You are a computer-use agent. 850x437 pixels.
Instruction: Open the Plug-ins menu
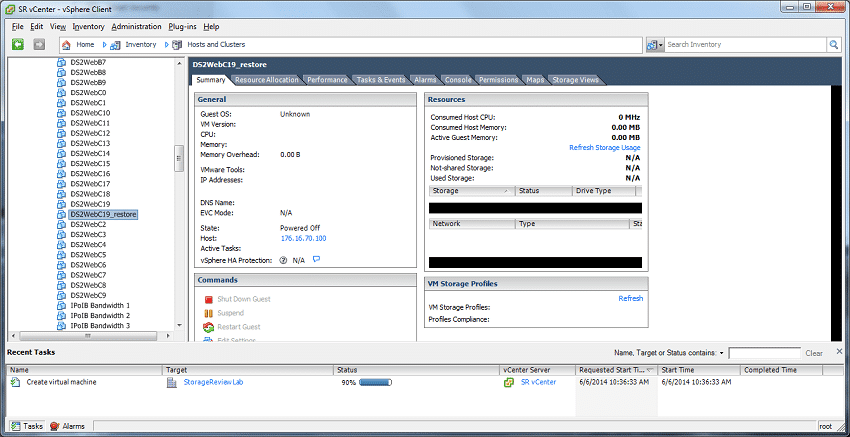point(182,27)
